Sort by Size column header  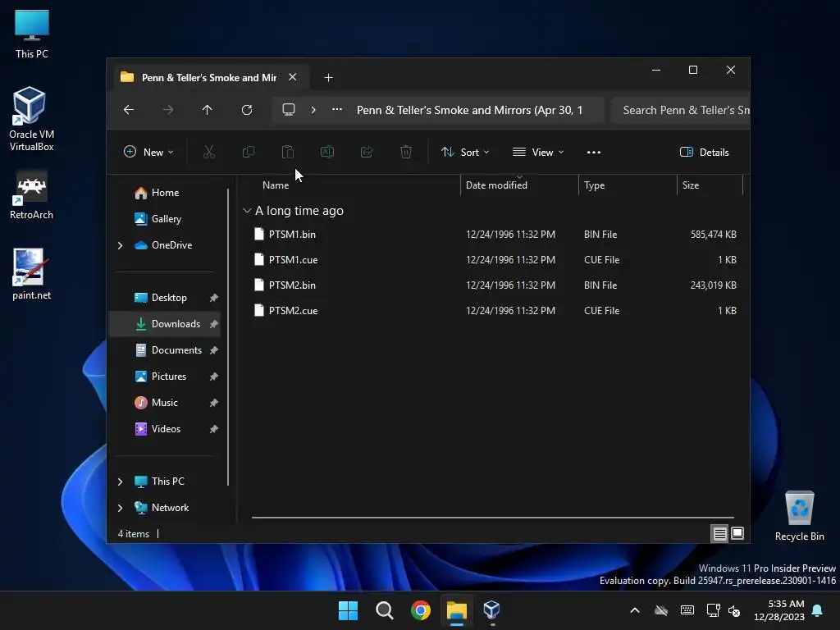click(x=691, y=185)
